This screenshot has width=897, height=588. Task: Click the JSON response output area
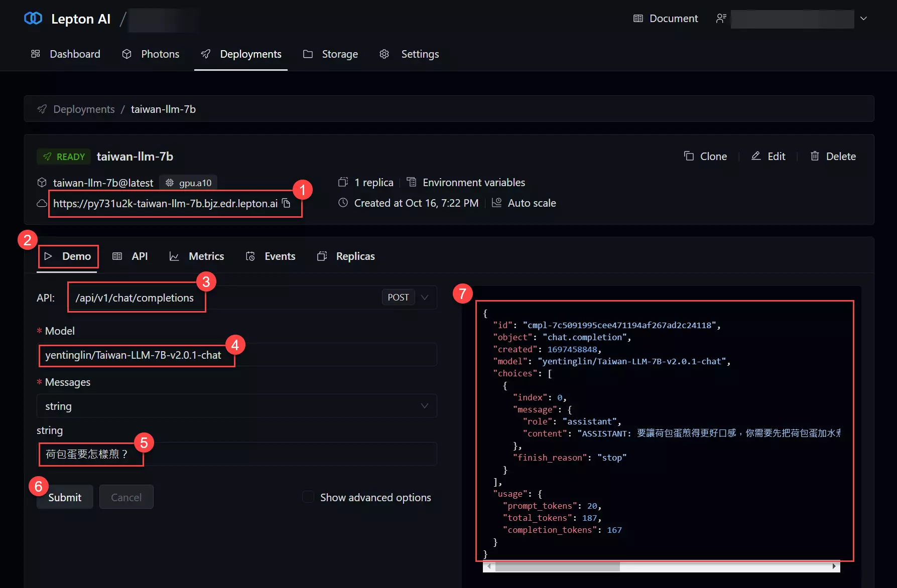click(x=662, y=433)
